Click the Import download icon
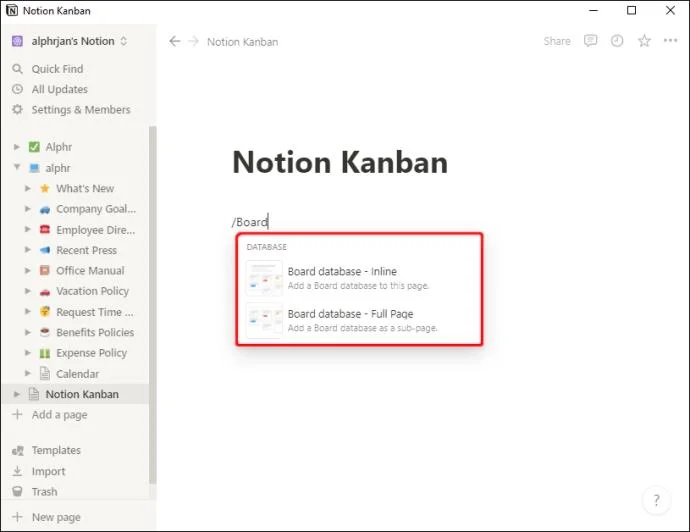 pos(17,471)
